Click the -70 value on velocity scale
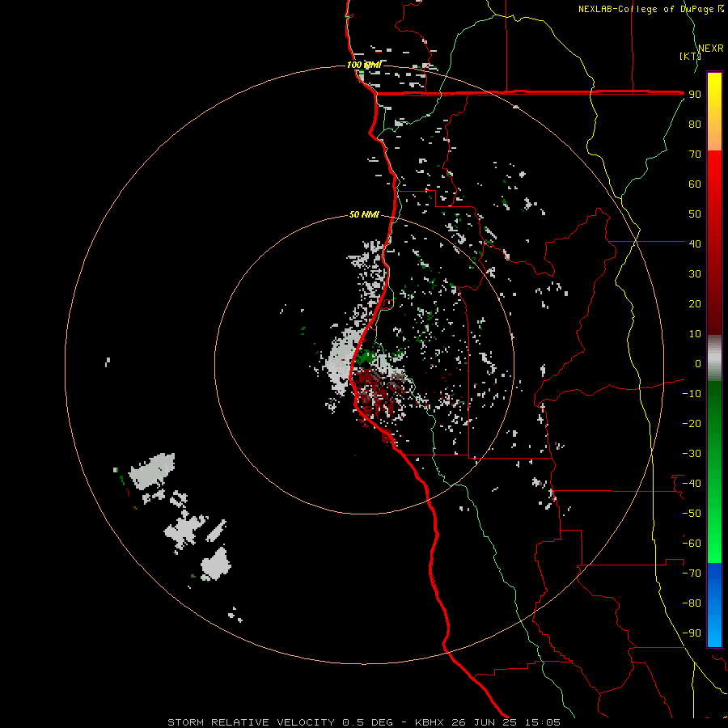Image resolution: width=728 pixels, height=728 pixels. pos(692,574)
